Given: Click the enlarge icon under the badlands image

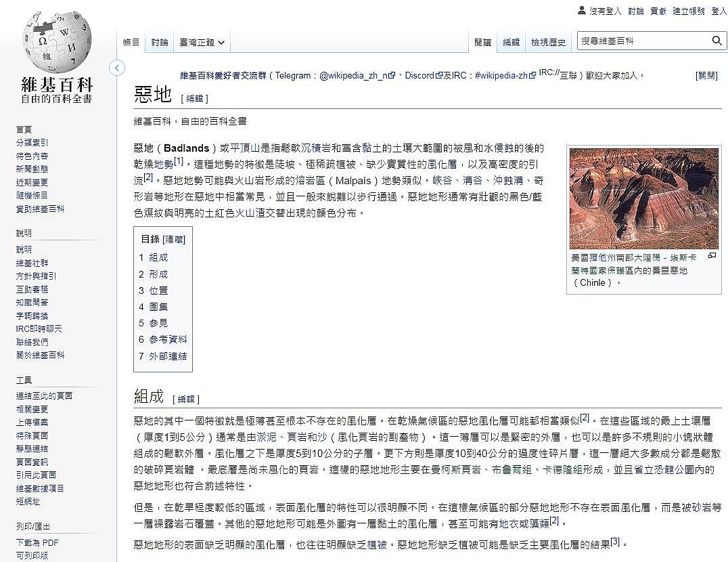Looking at the screenshot, I should [x=712, y=256].
